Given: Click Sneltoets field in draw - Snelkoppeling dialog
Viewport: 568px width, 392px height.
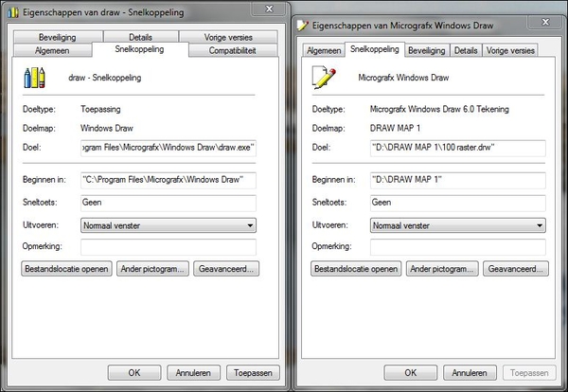Looking at the screenshot, I should tap(169, 203).
